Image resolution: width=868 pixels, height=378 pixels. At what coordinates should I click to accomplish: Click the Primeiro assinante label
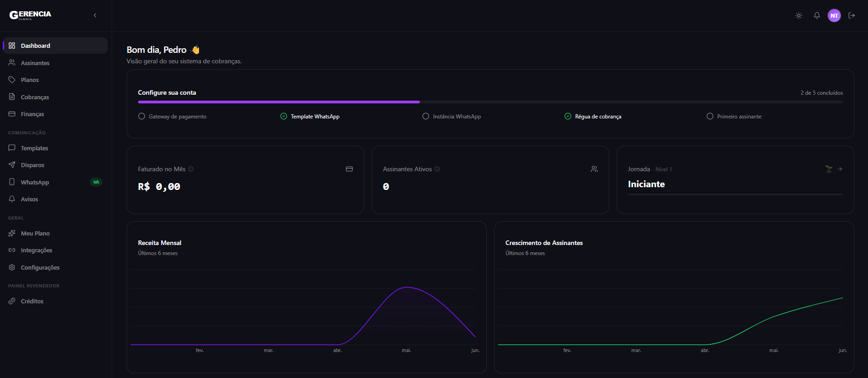pyautogui.click(x=739, y=117)
